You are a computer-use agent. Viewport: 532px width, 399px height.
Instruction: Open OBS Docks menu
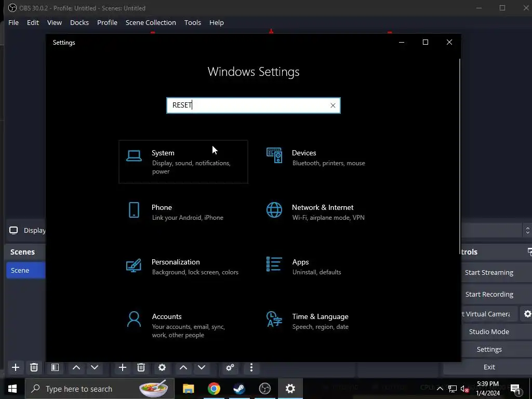pyautogui.click(x=79, y=22)
